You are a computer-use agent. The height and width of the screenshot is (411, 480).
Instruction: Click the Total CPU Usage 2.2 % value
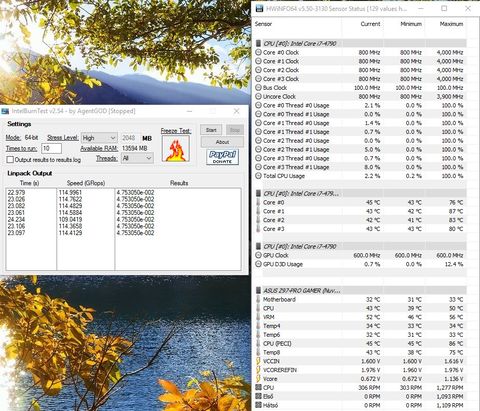[x=372, y=176]
